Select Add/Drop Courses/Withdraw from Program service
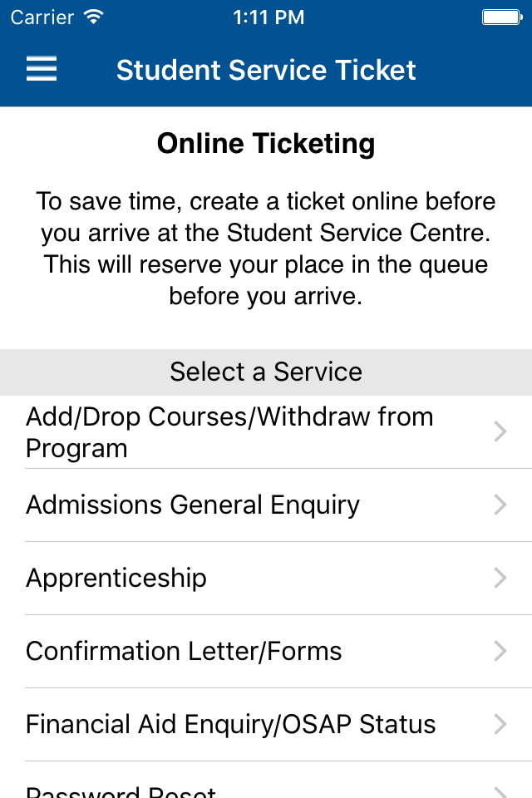This screenshot has height=798, width=532. pos(266,432)
